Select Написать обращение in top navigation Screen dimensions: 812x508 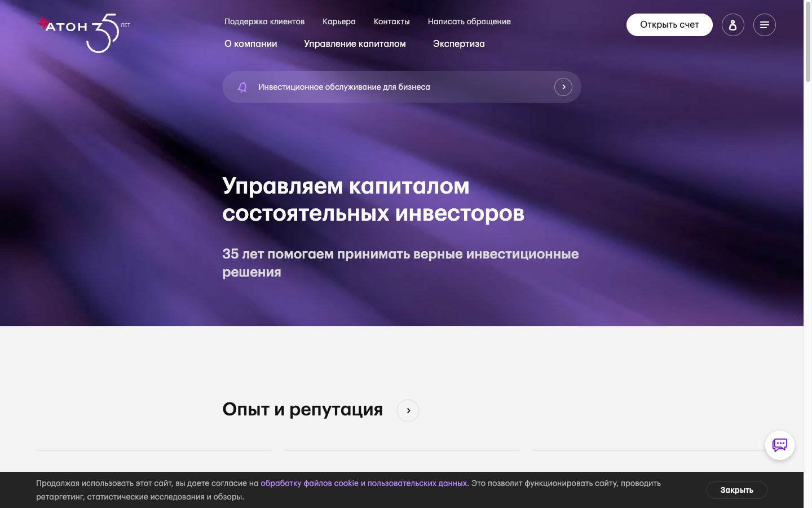[469, 21]
